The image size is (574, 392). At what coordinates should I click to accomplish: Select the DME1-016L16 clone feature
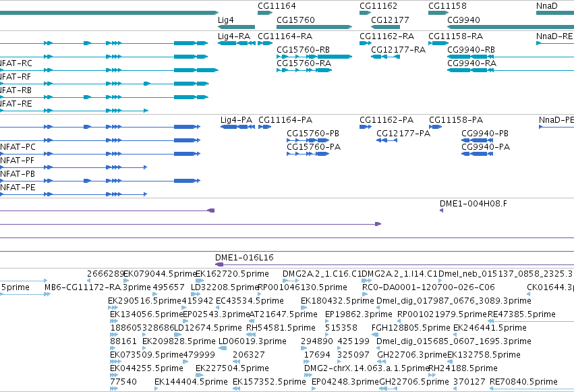tap(395, 264)
